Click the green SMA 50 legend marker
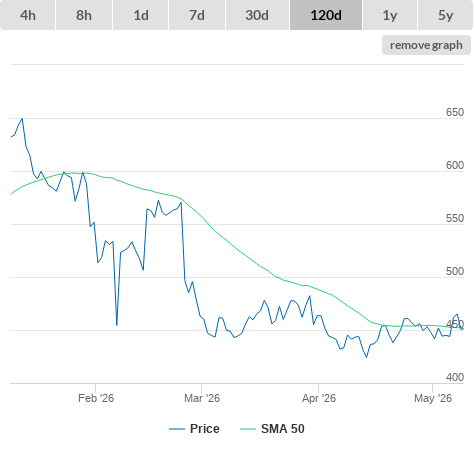Image resolution: width=474 pixels, height=455 pixels. [x=248, y=429]
